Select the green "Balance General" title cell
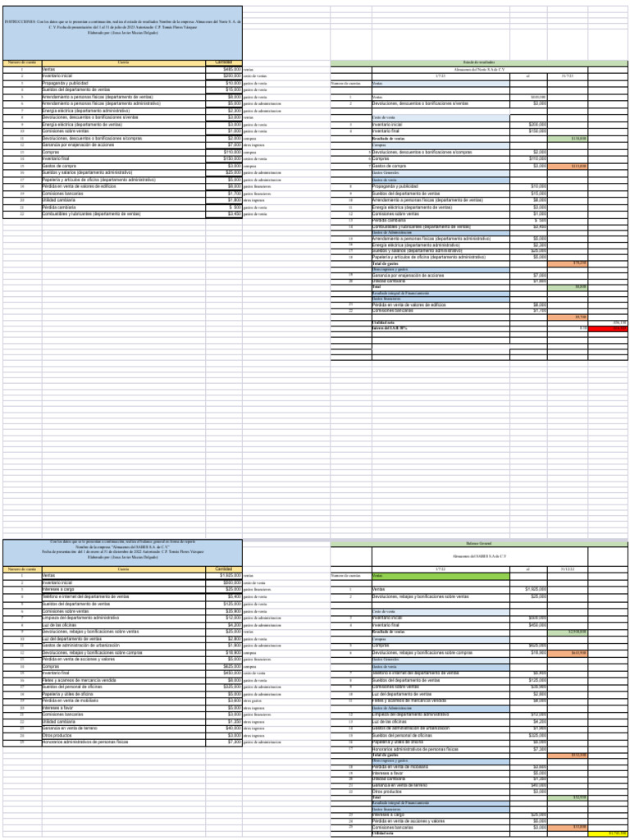 click(480, 543)
